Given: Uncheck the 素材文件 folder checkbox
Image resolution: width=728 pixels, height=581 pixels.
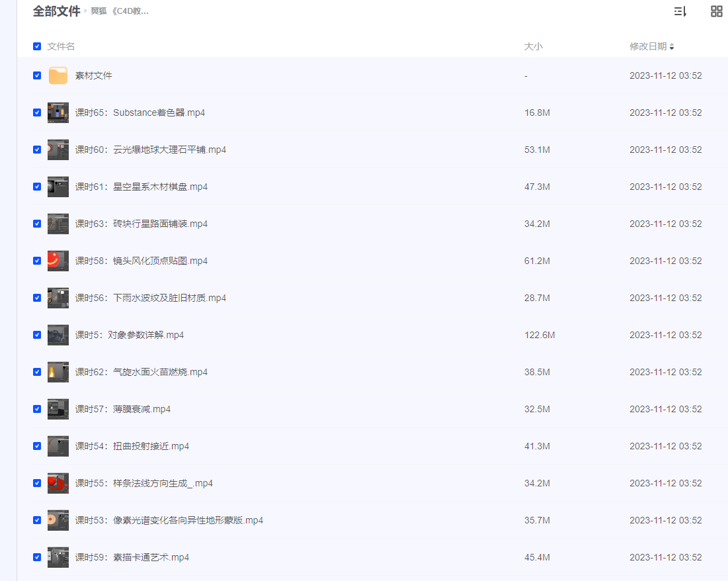Looking at the screenshot, I should (x=37, y=75).
